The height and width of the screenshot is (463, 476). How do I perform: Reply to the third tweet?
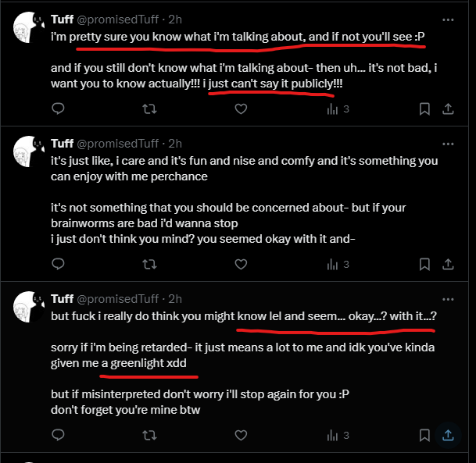click(57, 433)
